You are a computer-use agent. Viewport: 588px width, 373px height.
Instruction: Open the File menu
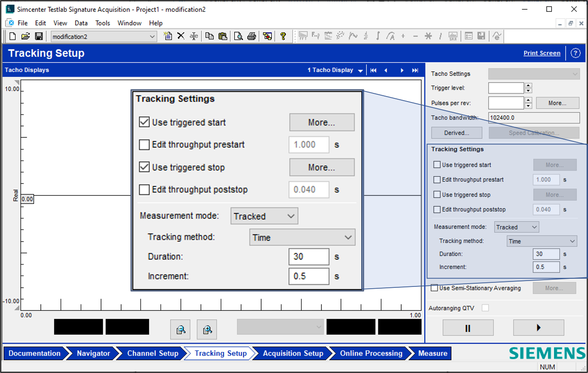(22, 23)
